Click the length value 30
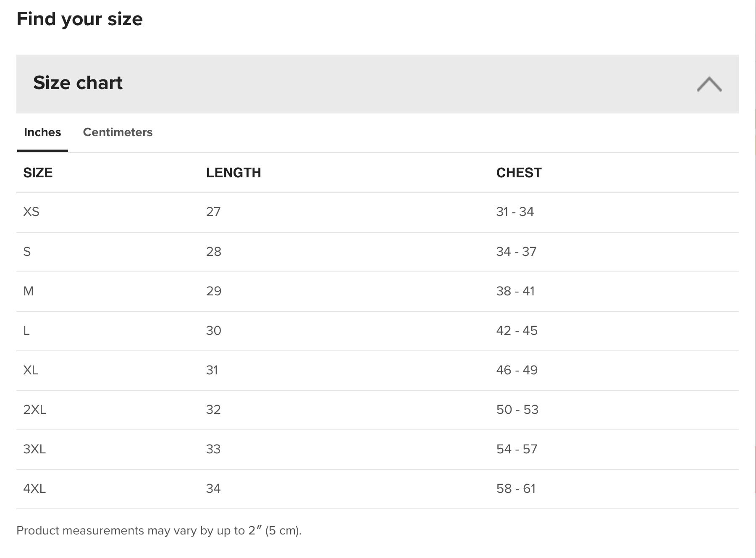This screenshot has width=756, height=558. [x=213, y=331]
